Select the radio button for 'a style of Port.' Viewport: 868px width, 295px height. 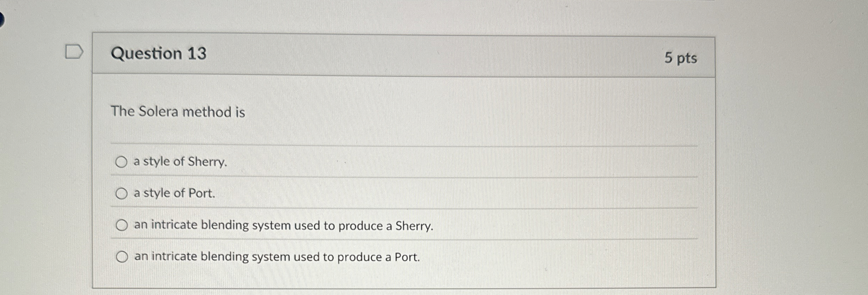pos(122,193)
